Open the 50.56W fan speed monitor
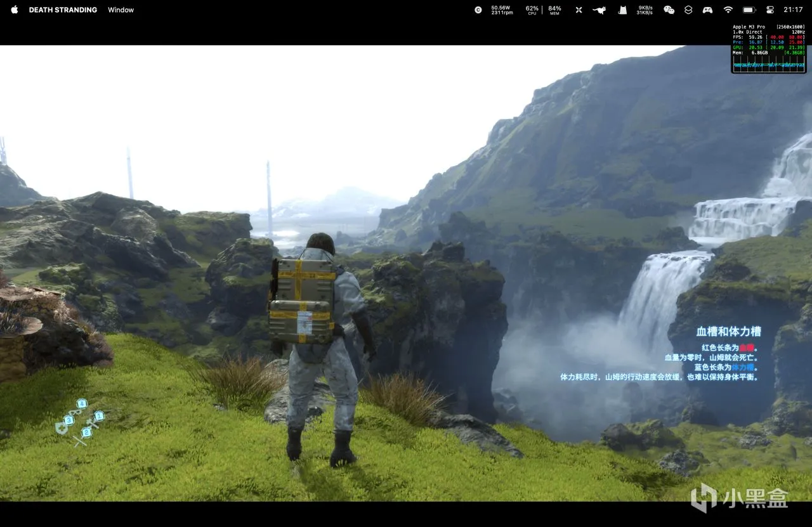812x527 pixels. pyautogui.click(x=502, y=10)
